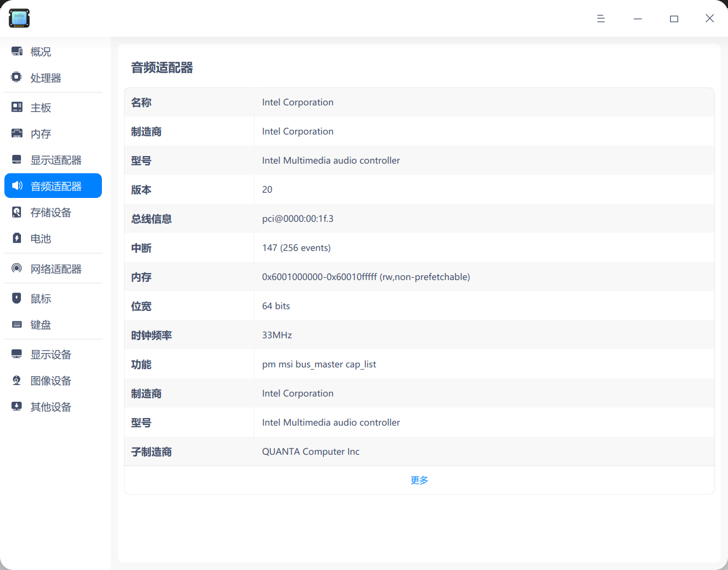Click the interrupt value 147 (256 events)
The image size is (728, 570).
tap(296, 248)
